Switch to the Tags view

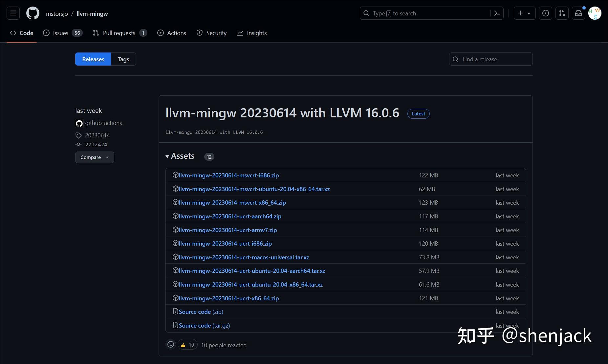point(123,59)
